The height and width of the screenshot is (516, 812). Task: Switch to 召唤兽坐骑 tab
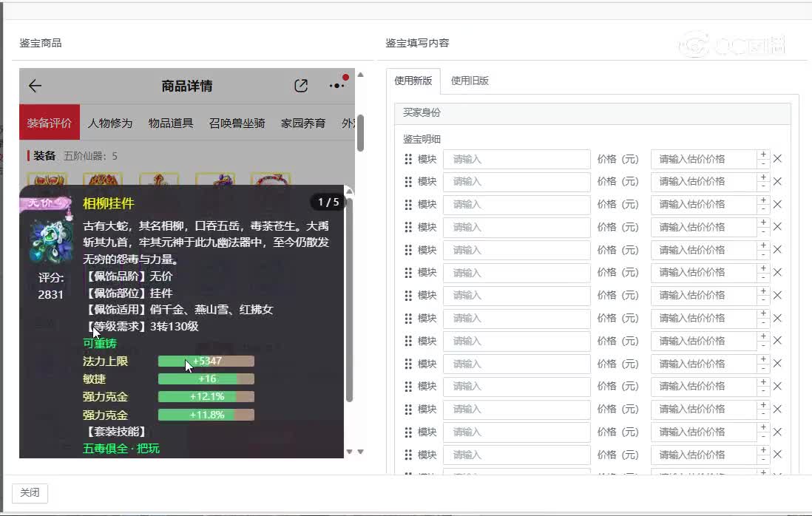click(237, 123)
